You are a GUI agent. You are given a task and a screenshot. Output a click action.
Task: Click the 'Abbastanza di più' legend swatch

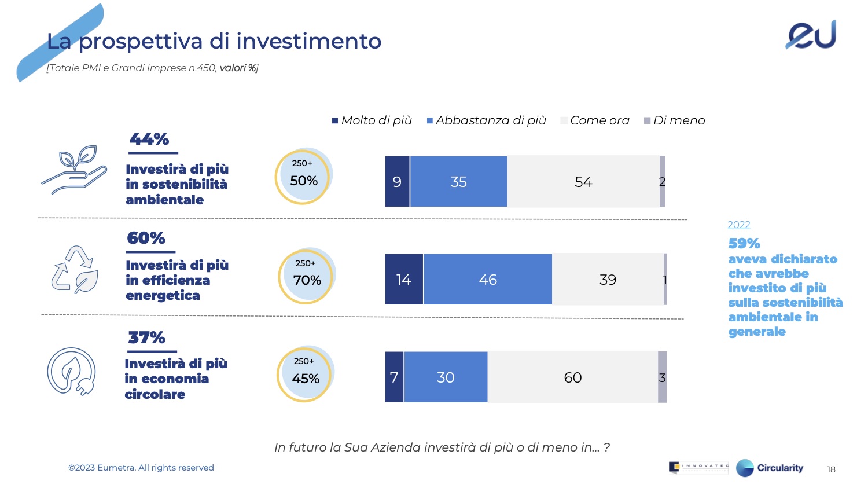click(x=430, y=120)
